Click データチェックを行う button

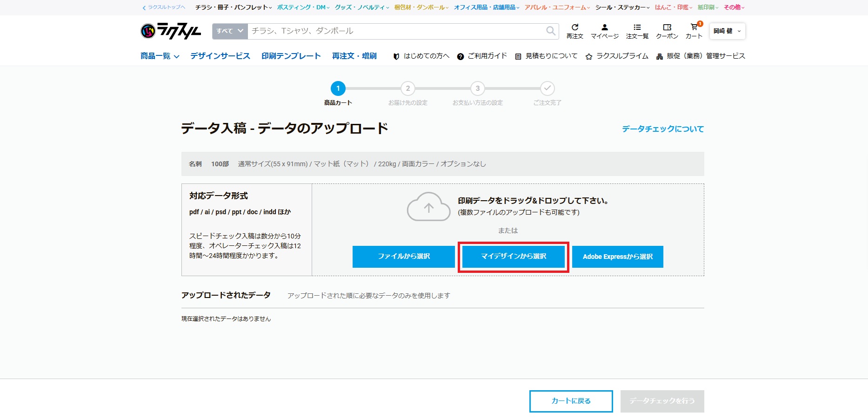coord(662,401)
